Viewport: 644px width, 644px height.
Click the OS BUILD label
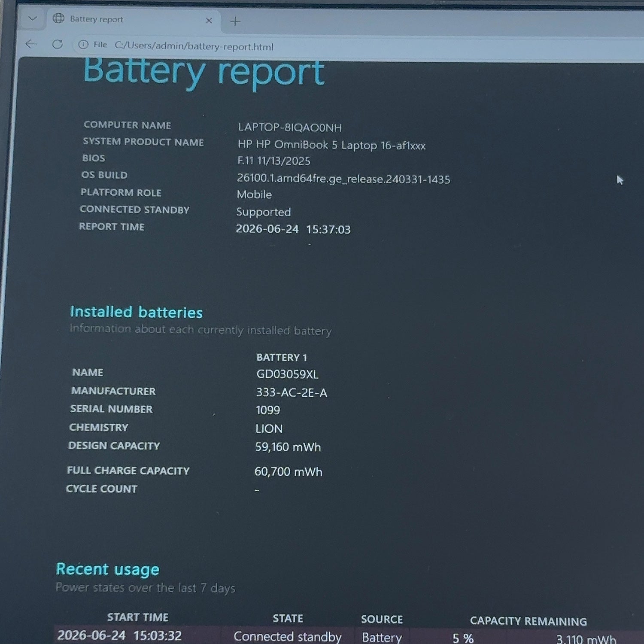[104, 175]
